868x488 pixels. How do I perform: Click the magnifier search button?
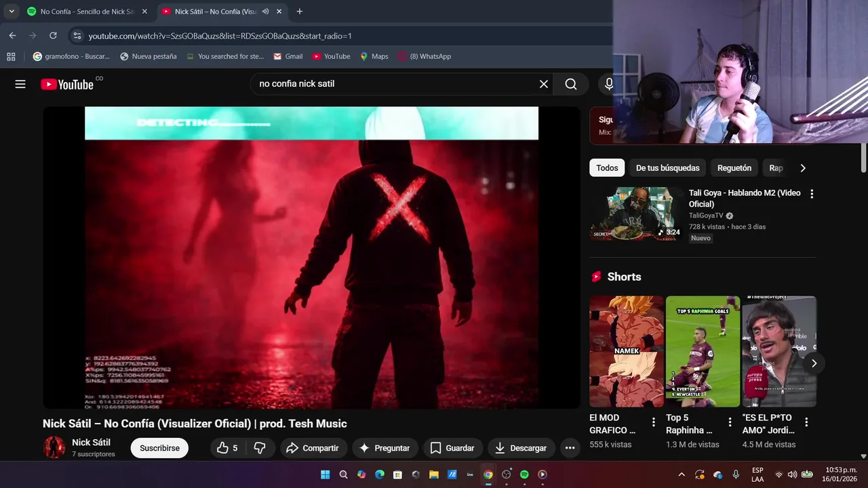(x=571, y=84)
